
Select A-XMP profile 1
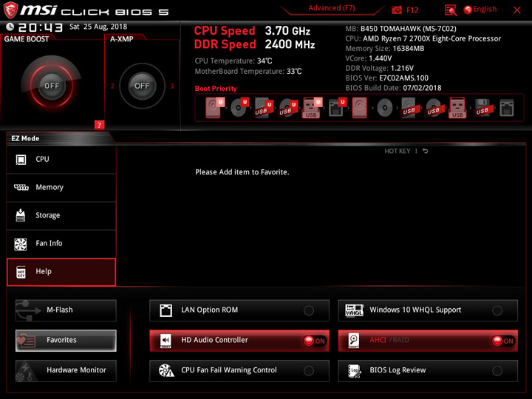tap(172, 86)
